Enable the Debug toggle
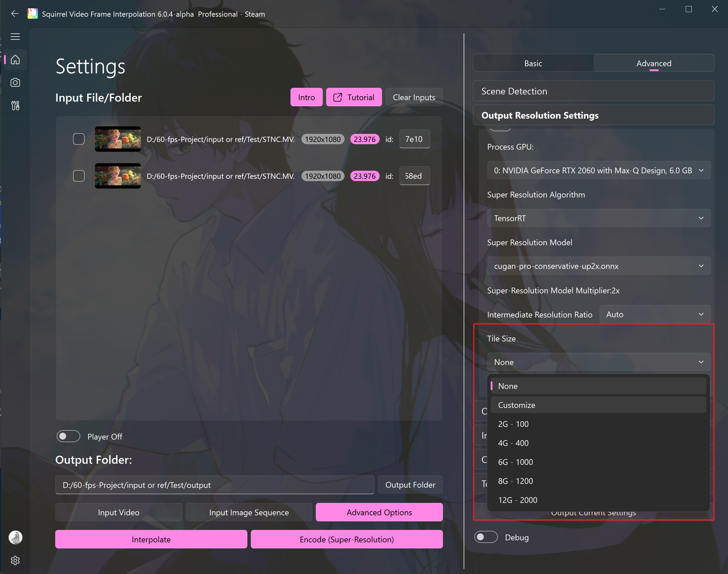The width and height of the screenshot is (728, 574). (x=486, y=537)
